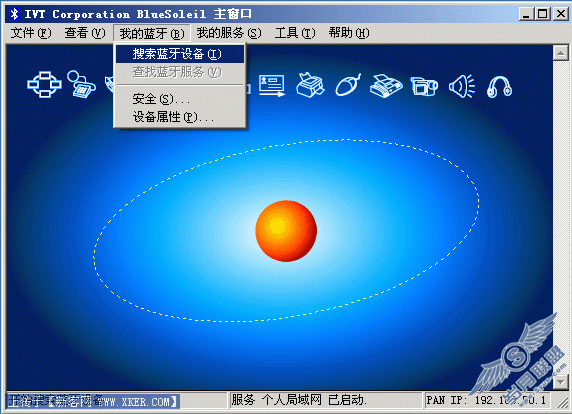The height and width of the screenshot is (414, 572).
Task: Click the orange sun local device ball
Action: [286, 231]
